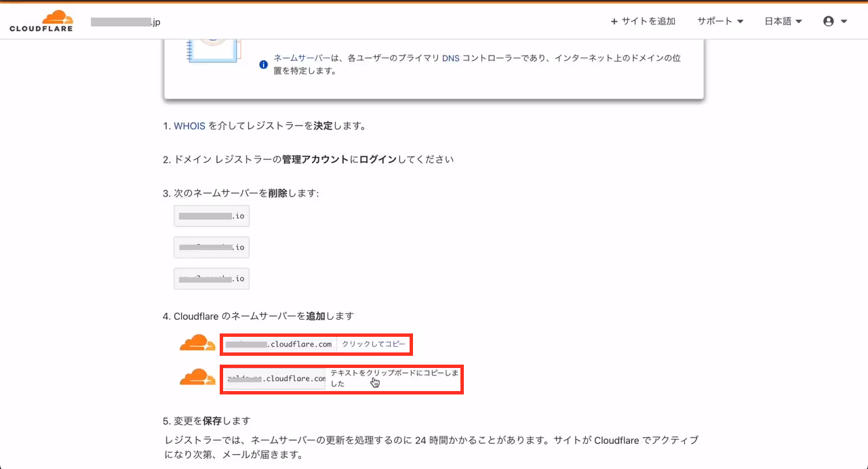
Task: Click the Cloudflare logo
Action: (x=41, y=22)
